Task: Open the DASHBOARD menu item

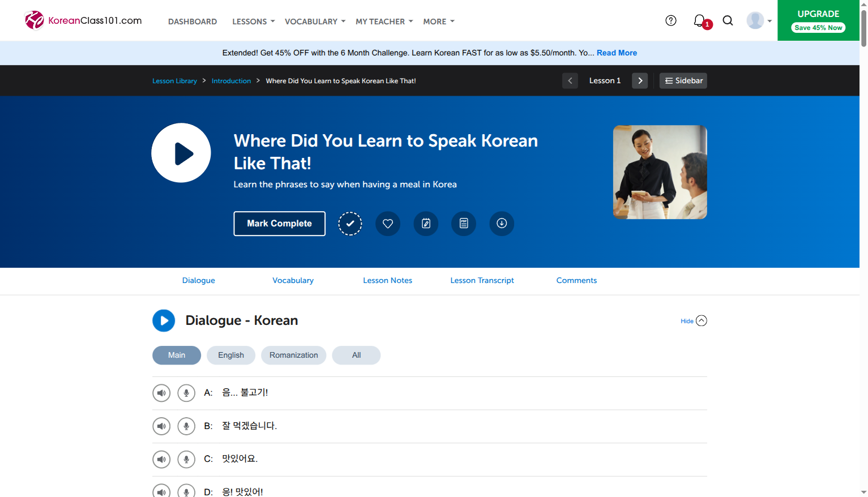Action: click(x=193, y=22)
